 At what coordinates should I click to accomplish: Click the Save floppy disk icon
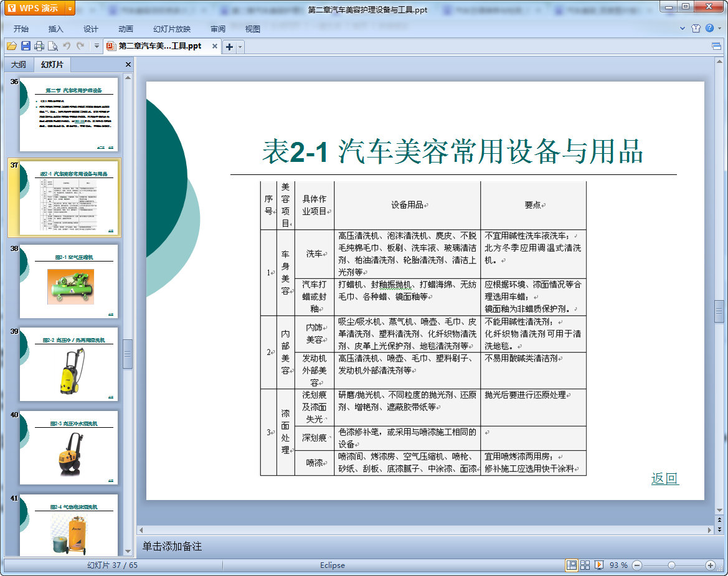[x=26, y=46]
